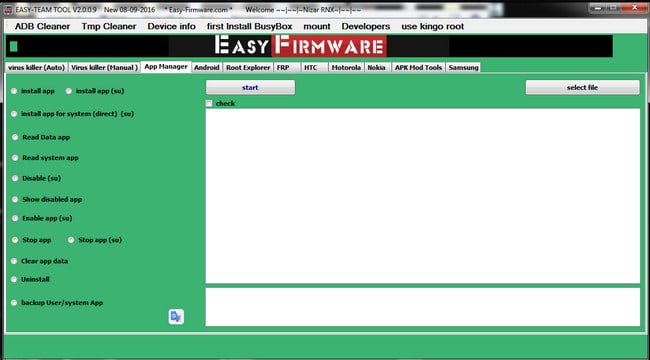Switch to the FRP tab

click(287, 68)
